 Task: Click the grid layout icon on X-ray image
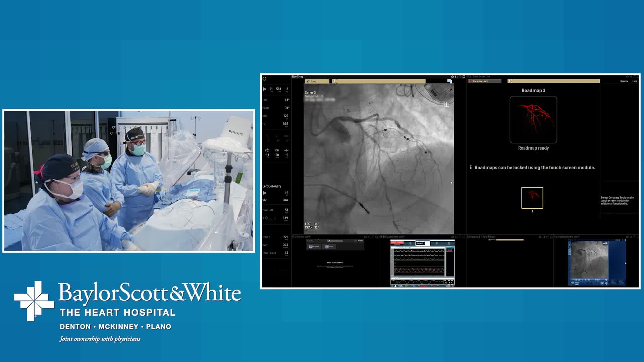click(446, 104)
